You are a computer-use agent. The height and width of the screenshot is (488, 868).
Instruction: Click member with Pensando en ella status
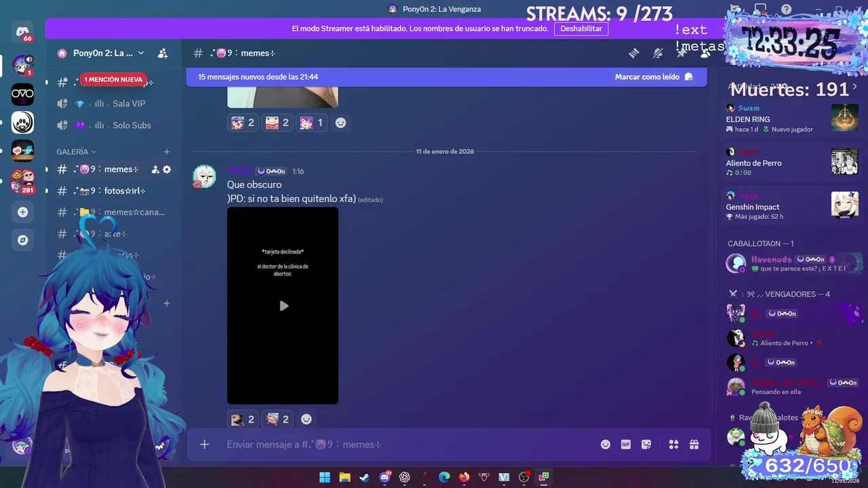792,386
